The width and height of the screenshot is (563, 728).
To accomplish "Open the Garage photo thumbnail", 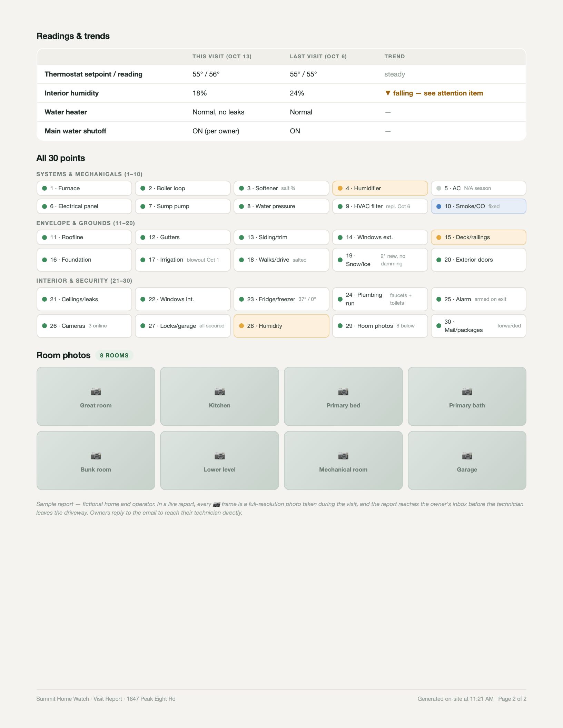I will (467, 461).
